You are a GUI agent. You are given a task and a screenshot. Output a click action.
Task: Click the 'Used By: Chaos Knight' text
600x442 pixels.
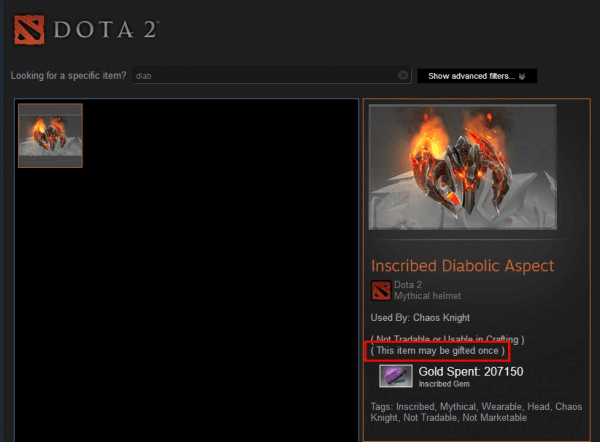pyautogui.click(x=420, y=318)
